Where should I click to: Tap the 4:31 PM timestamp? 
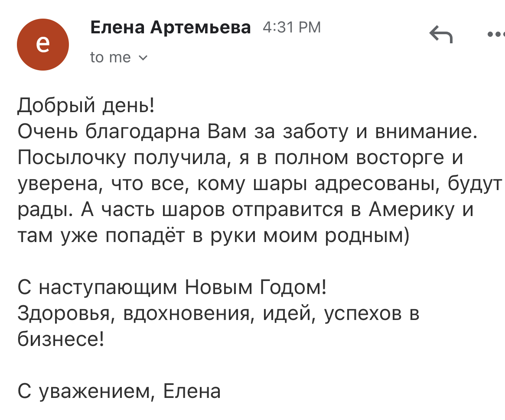(x=292, y=27)
